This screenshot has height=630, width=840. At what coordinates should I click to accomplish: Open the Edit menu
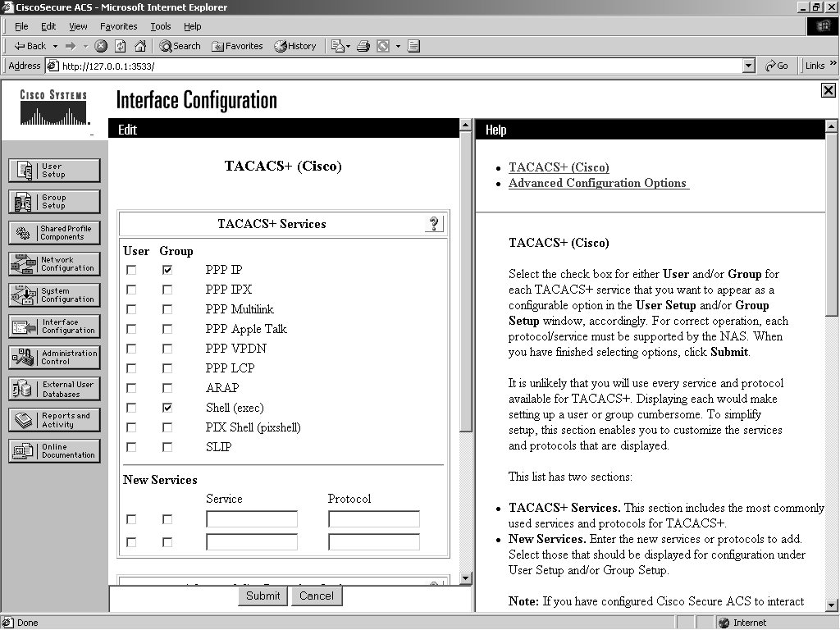coord(48,26)
